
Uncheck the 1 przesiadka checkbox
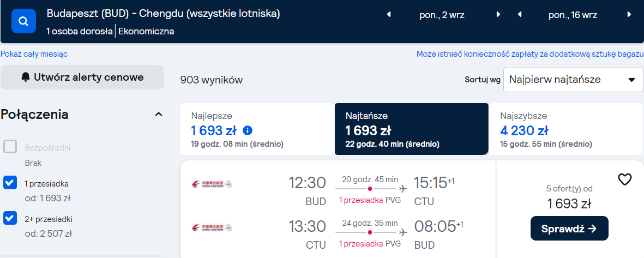(10, 183)
